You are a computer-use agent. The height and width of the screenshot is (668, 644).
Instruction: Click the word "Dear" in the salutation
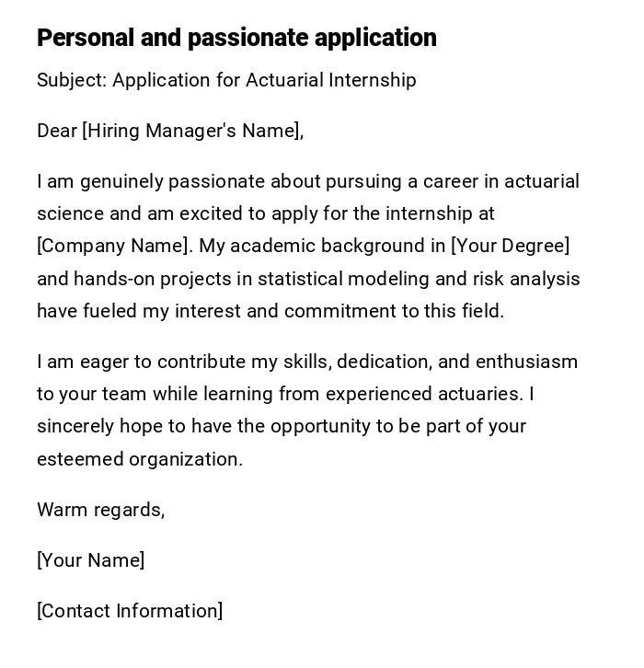(x=57, y=131)
